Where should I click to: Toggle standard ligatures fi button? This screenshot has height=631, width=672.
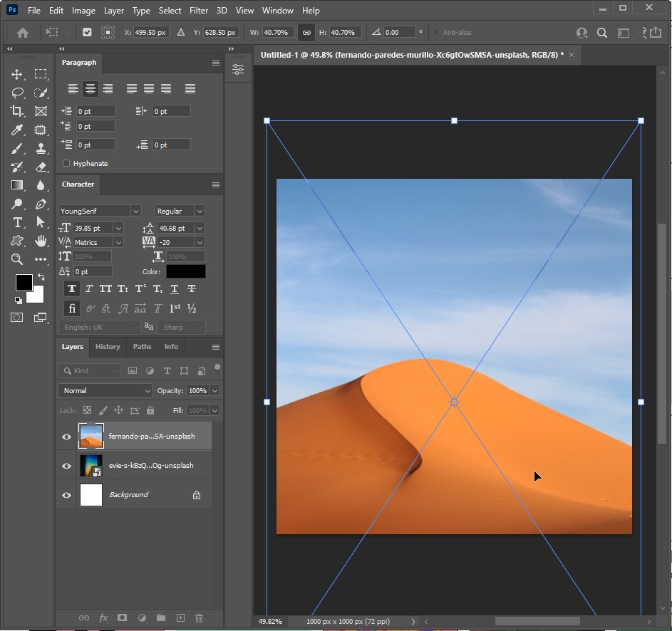(x=71, y=308)
